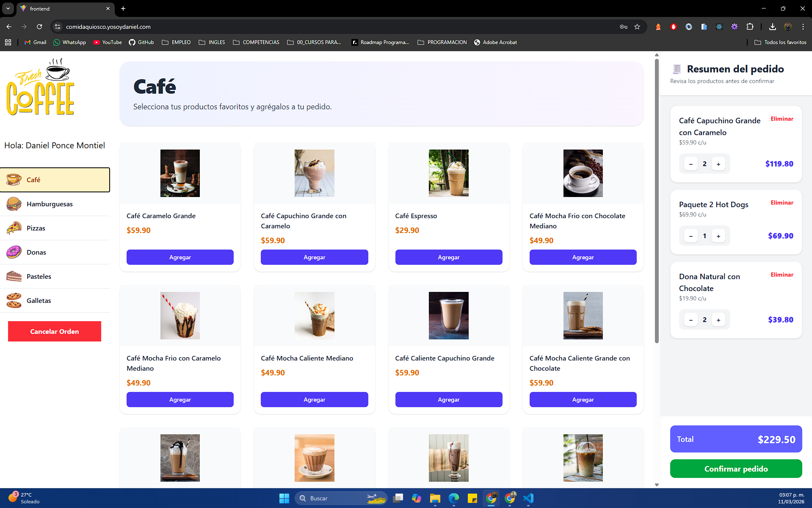Viewport: 812px width, 508px height.
Task: Open the Galletas cookies icon
Action: pos(14,300)
